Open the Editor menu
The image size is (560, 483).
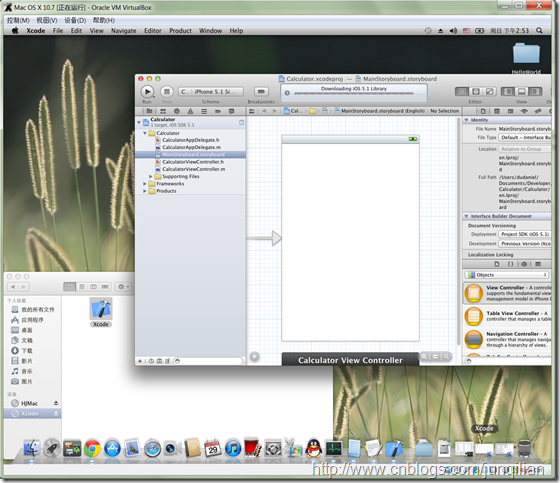[153, 31]
